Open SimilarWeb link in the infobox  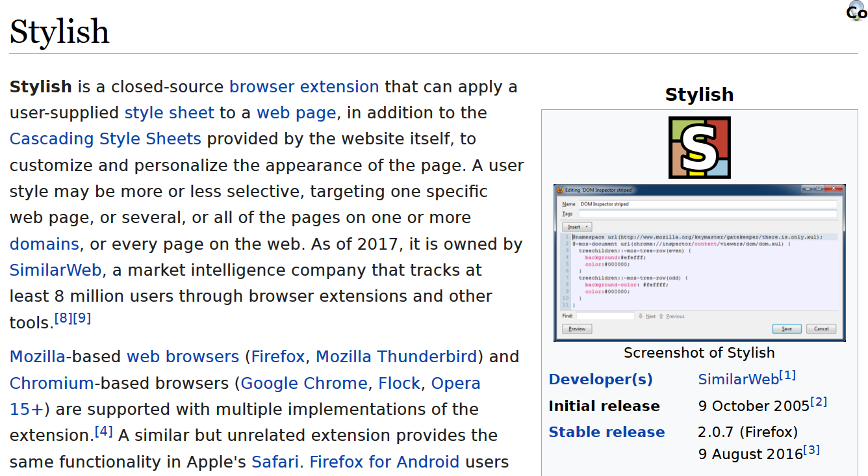click(x=738, y=380)
